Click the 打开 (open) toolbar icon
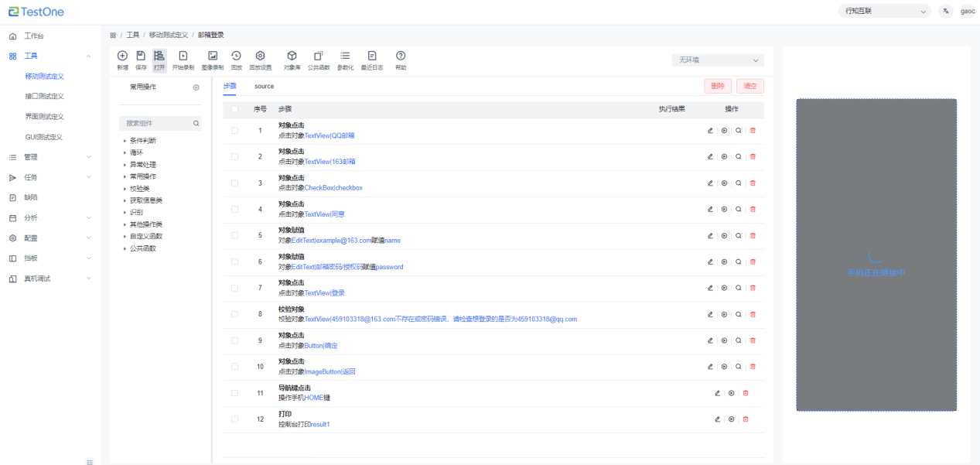The width and height of the screenshot is (980, 465). pyautogui.click(x=159, y=56)
